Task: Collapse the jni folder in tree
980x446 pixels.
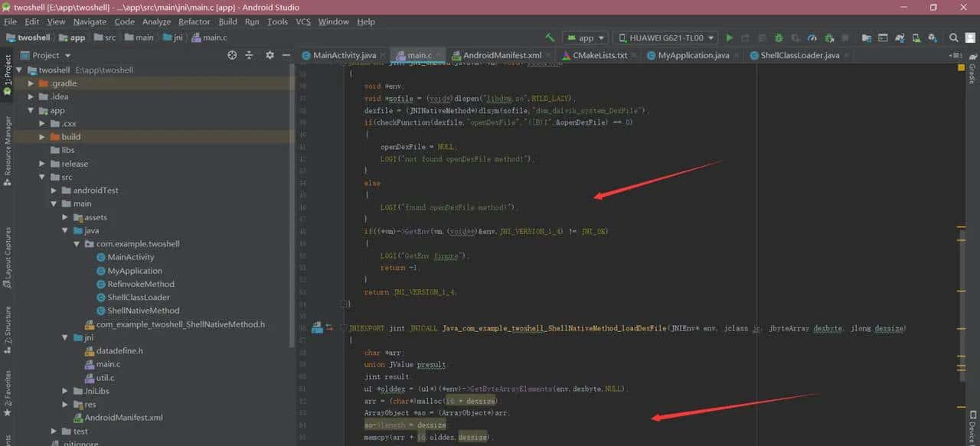Action: [x=66, y=337]
